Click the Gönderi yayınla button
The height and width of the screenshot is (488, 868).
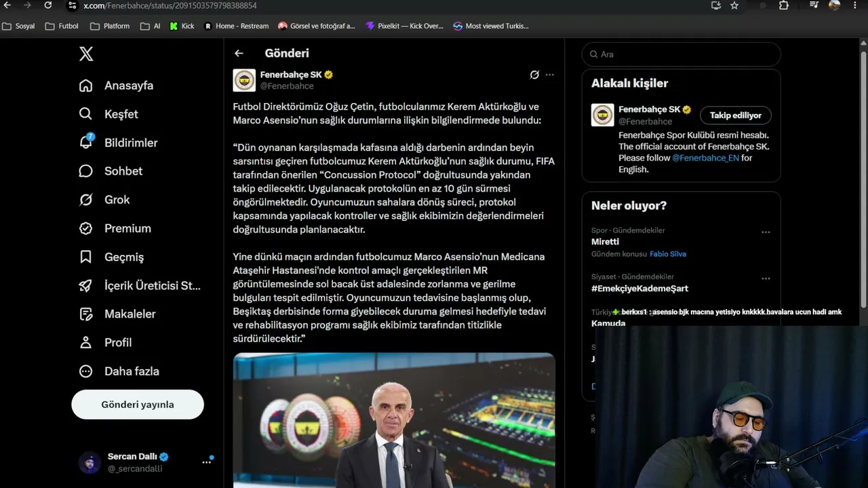(138, 404)
